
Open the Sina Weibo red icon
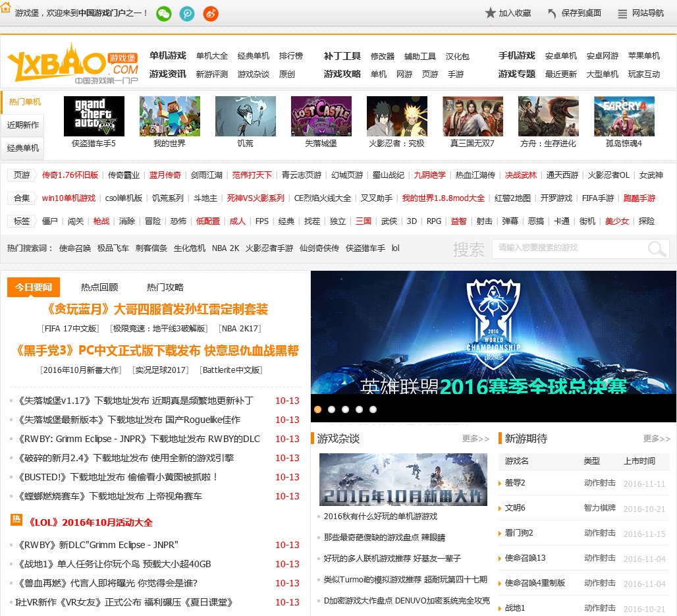[211, 14]
